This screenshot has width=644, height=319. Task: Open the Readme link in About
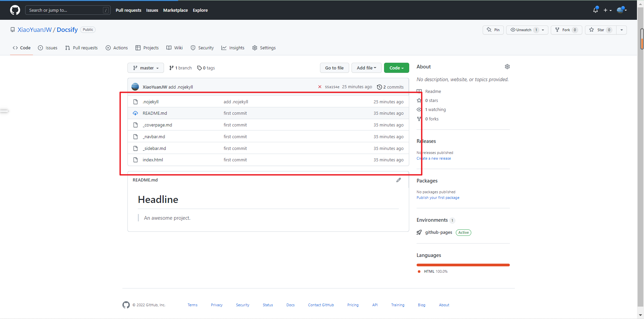[429, 92]
